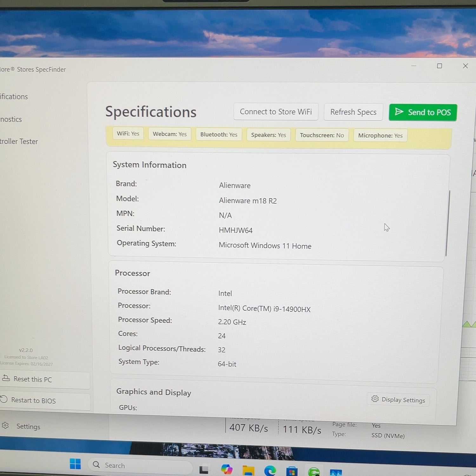476x476 pixels.
Task: Click the taskbar Search box
Action: [x=140, y=466]
